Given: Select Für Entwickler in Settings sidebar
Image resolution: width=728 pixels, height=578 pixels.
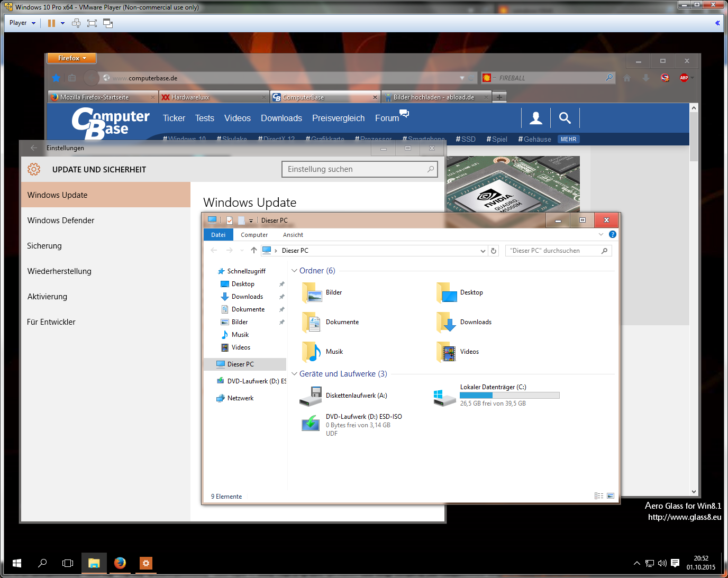Looking at the screenshot, I should point(106,322).
